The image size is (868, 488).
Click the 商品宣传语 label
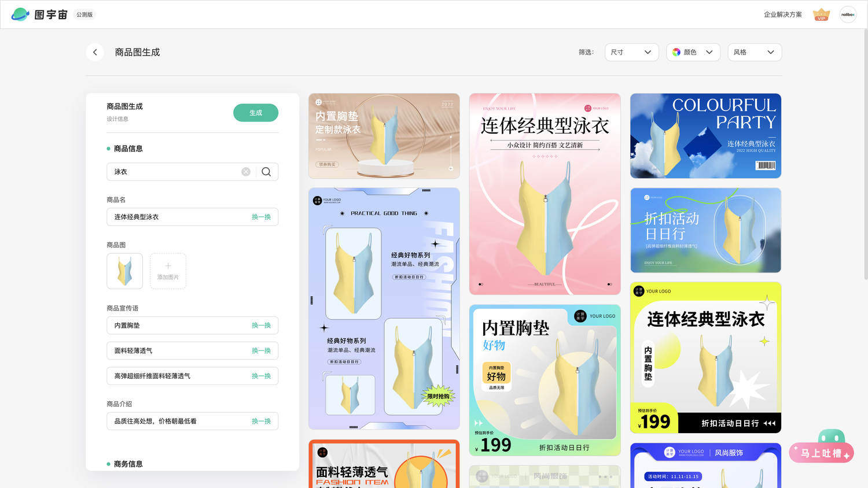123,308
